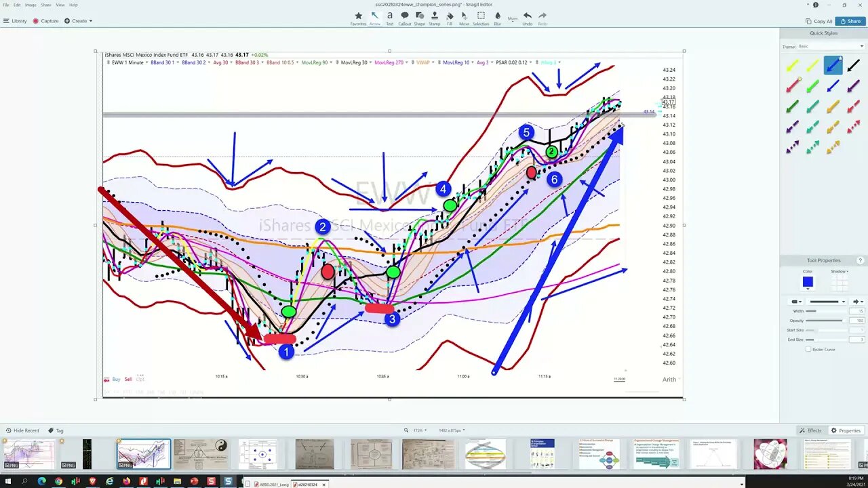Click the taskbar Search icon
Image resolution: width=868 pixels, height=488 pixels.
(x=24, y=481)
